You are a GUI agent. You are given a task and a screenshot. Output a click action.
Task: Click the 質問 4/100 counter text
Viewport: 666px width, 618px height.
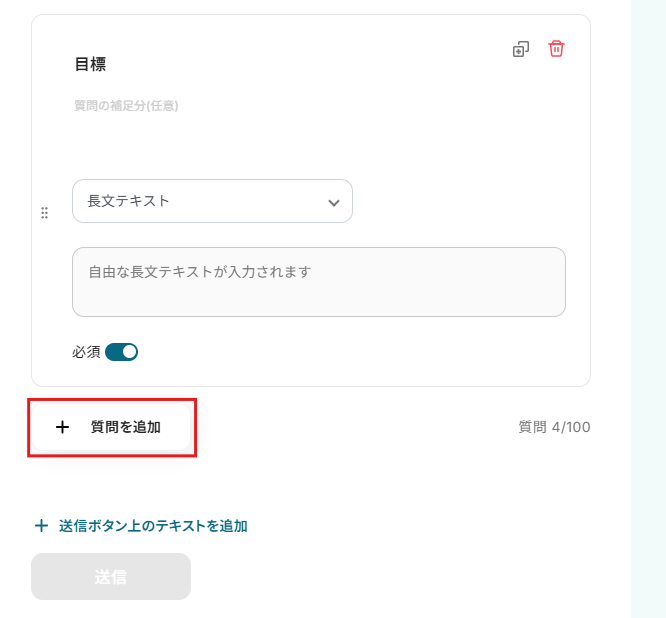click(x=554, y=427)
